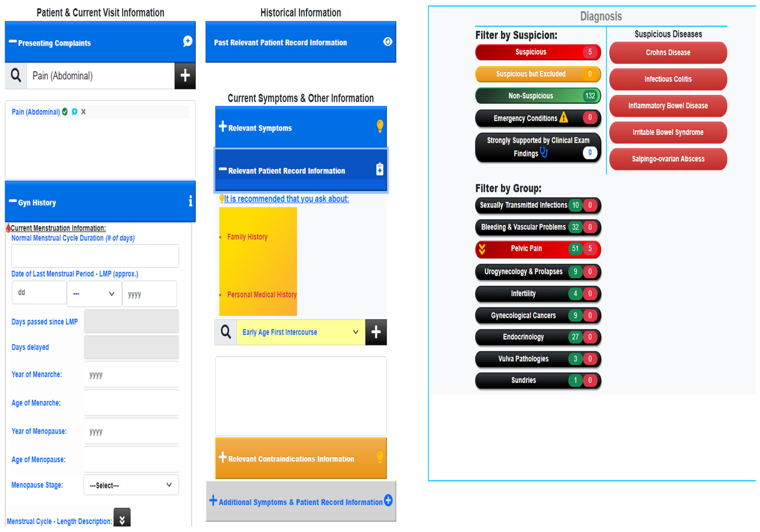This screenshot has height=532, width=760.
Task: Click the eye icon on Past Relevant Patient Record
Action: coord(388,42)
